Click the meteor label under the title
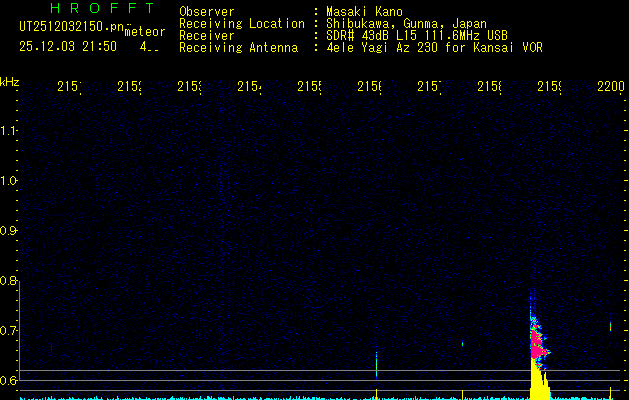Screen dimensions: 629x400 [144, 32]
